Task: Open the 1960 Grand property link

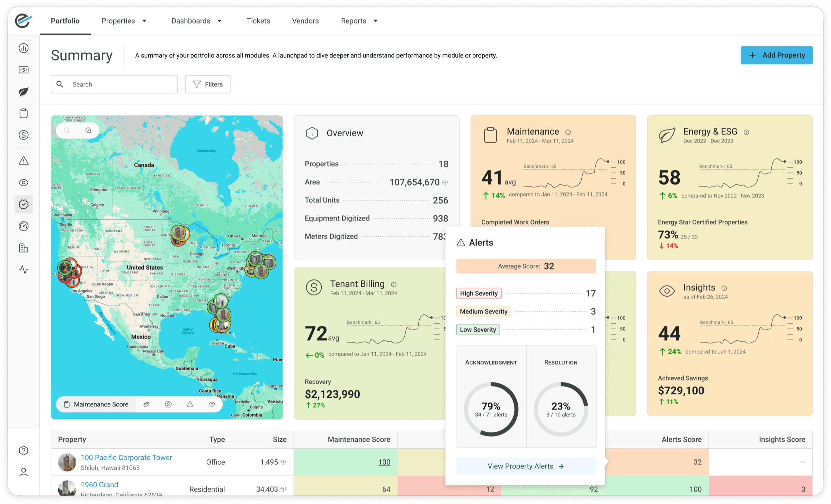Action: pos(99,485)
